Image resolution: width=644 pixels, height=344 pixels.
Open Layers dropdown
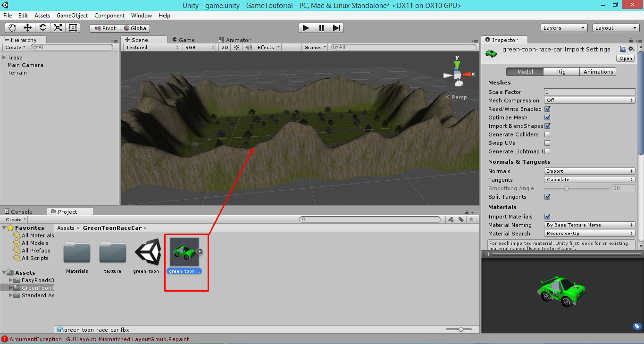pos(564,28)
